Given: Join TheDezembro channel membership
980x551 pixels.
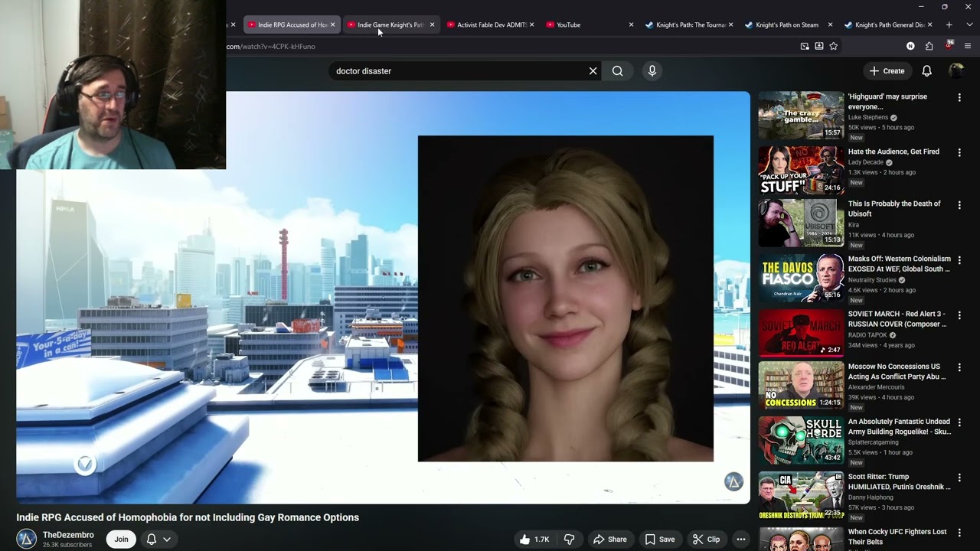Looking at the screenshot, I should (121, 540).
